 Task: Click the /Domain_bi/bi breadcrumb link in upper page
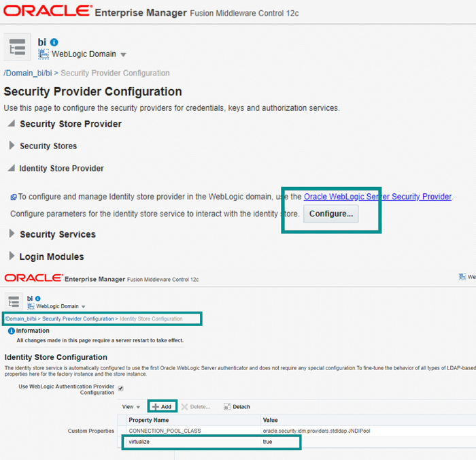coord(28,73)
